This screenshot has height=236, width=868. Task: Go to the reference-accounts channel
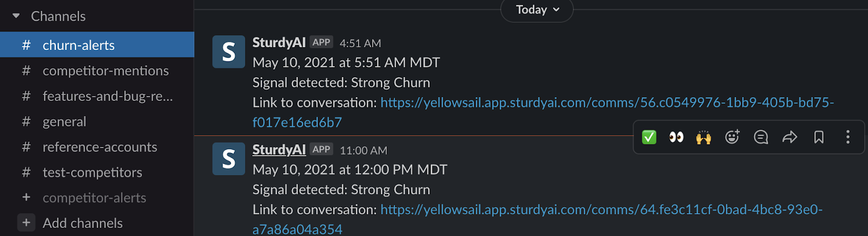(100, 147)
